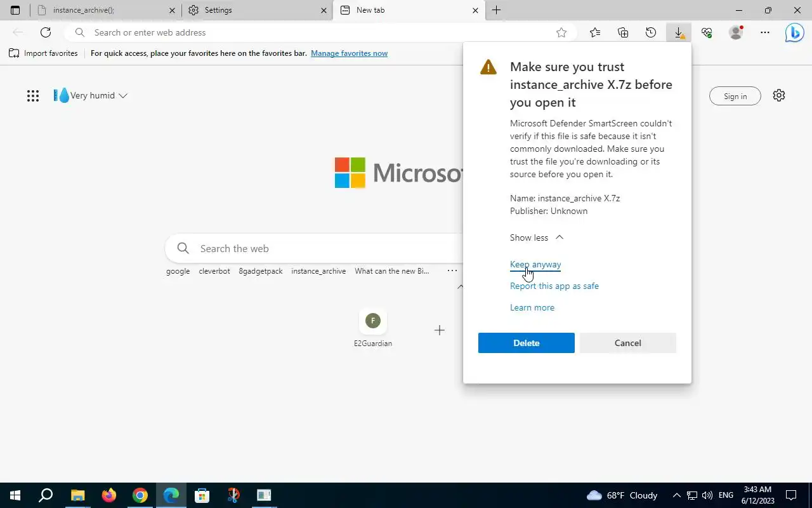Click the Refresh page icon
812x508 pixels.
pos(46,32)
